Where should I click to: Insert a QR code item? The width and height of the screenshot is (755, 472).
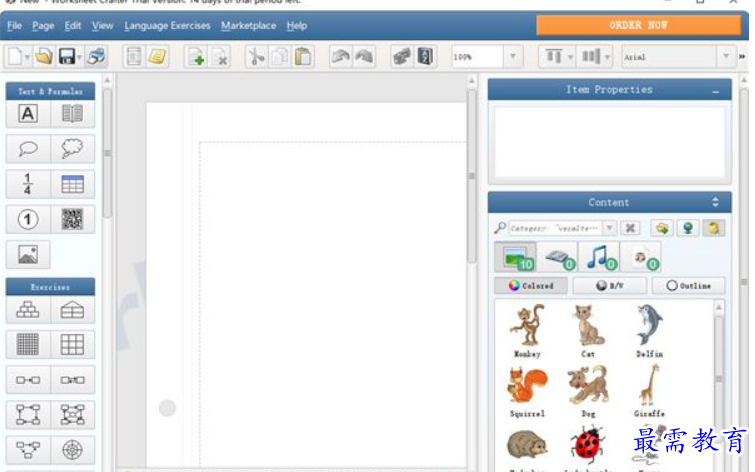pos(72,220)
